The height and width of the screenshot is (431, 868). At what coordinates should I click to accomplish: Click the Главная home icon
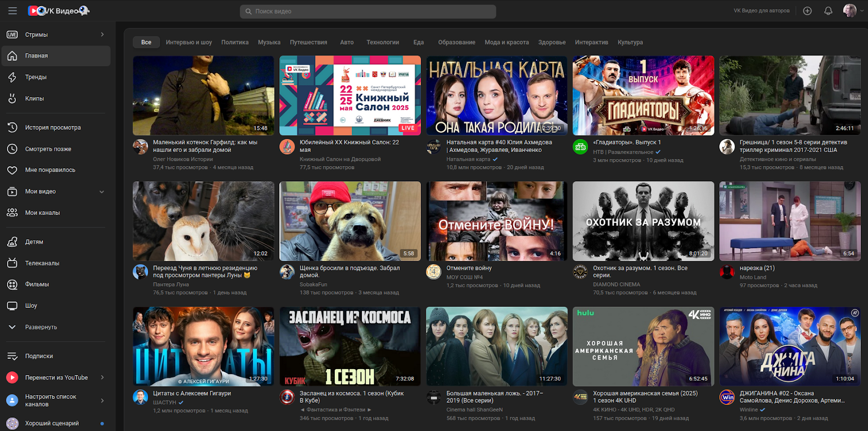12,56
